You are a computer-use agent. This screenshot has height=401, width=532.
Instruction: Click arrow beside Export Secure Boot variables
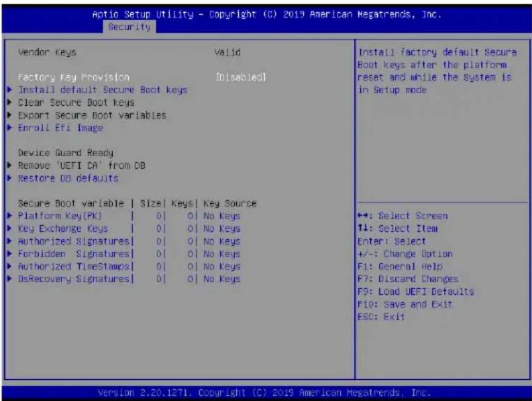tap(10, 115)
